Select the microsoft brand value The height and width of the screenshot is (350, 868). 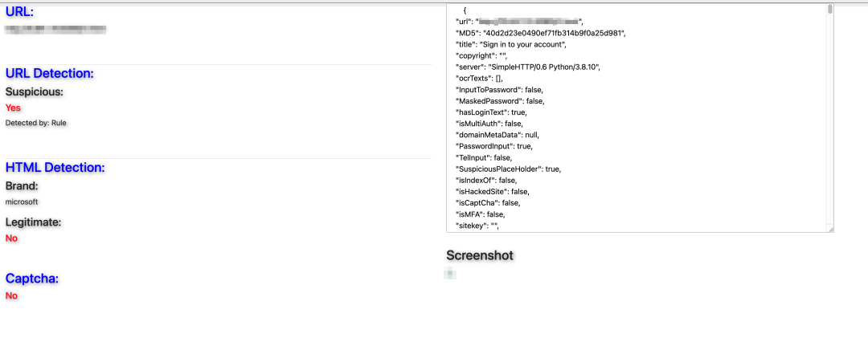(x=22, y=201)
